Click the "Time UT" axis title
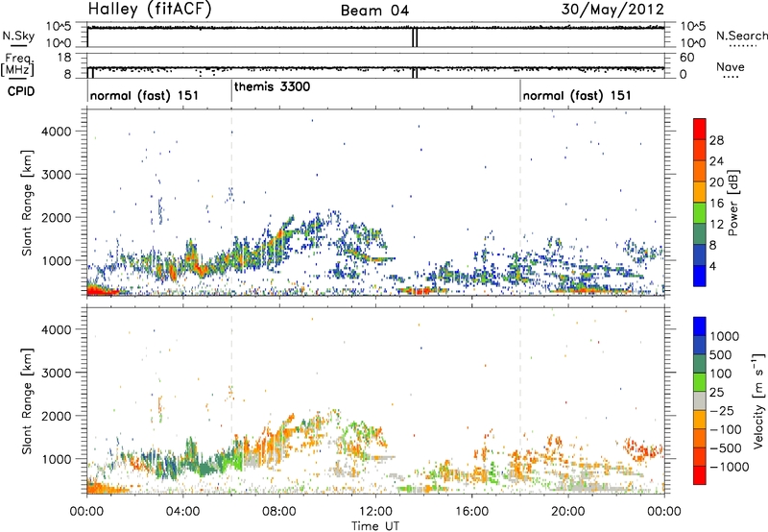 (375, 526)
